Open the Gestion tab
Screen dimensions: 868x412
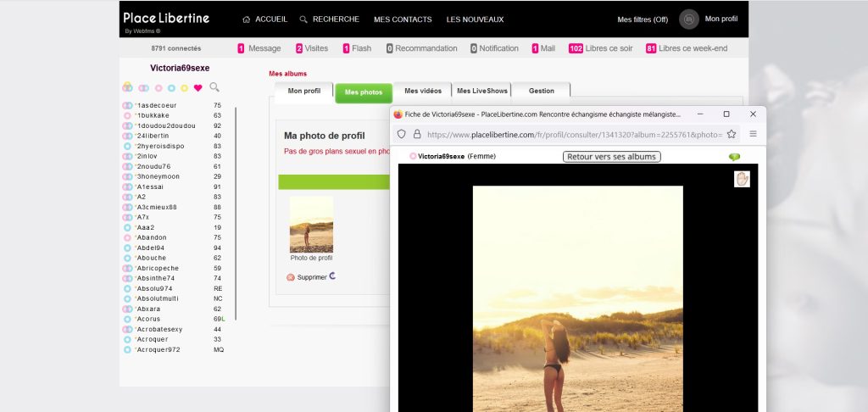click(541, 91)
